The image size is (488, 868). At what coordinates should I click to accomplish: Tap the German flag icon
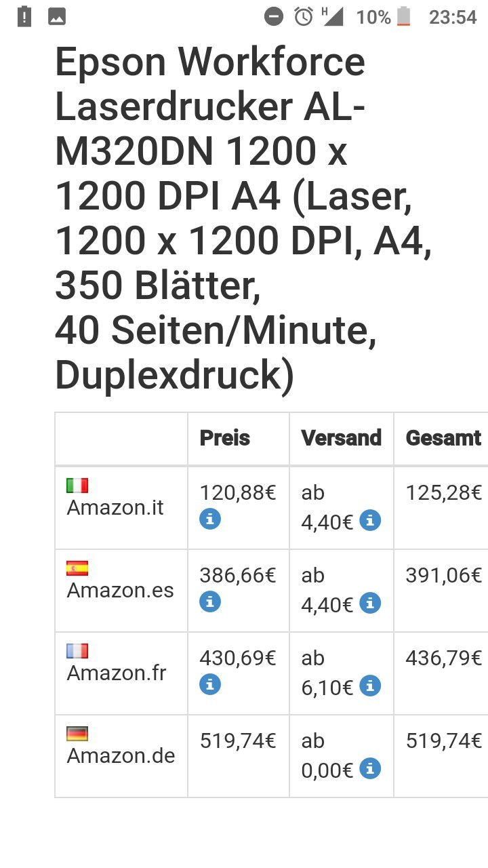point(77,734)
